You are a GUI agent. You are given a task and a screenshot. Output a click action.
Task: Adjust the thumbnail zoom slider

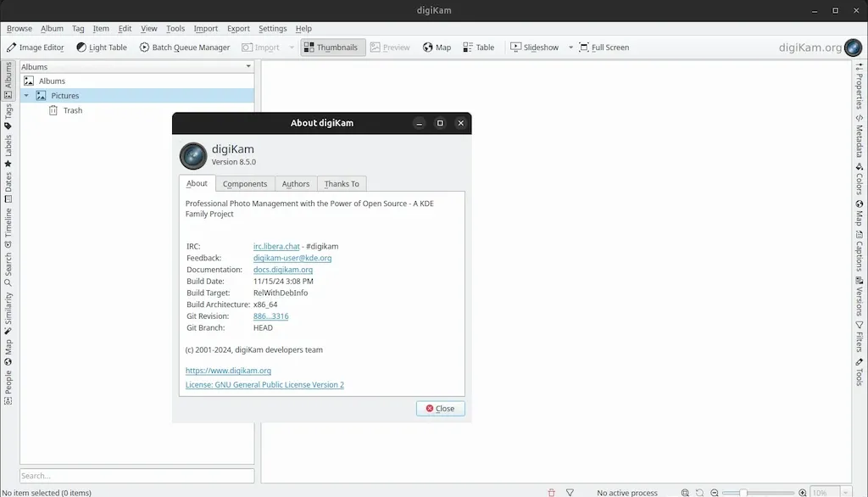coord(758,493)
